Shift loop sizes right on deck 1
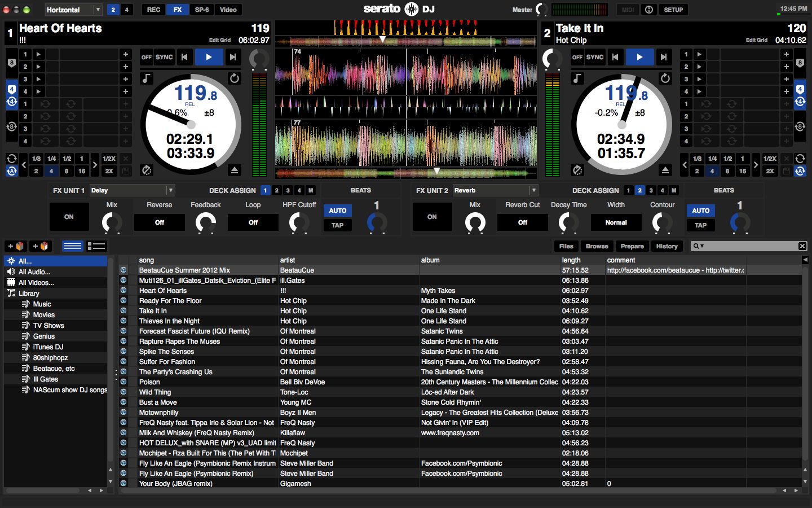Image resolution: width=812 pixels, height=508 pixels. point(95,165)
